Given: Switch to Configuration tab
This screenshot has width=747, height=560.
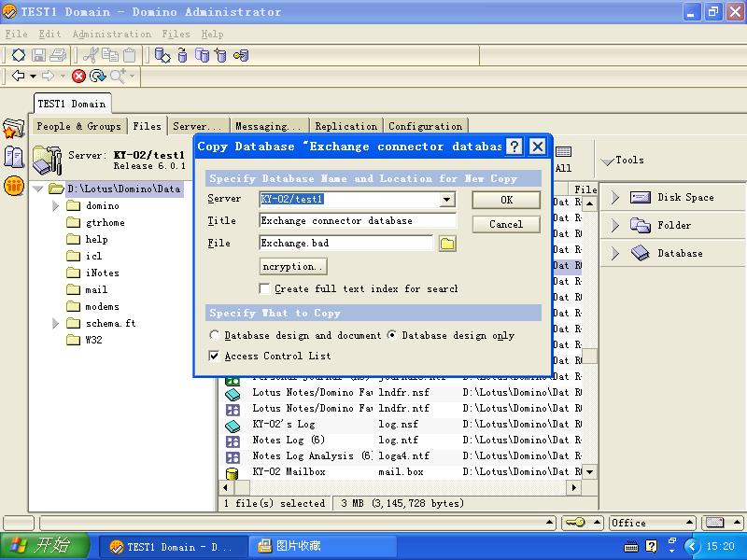Looking at the screenshot, I should pyautogui.click(x=426, y=126).
